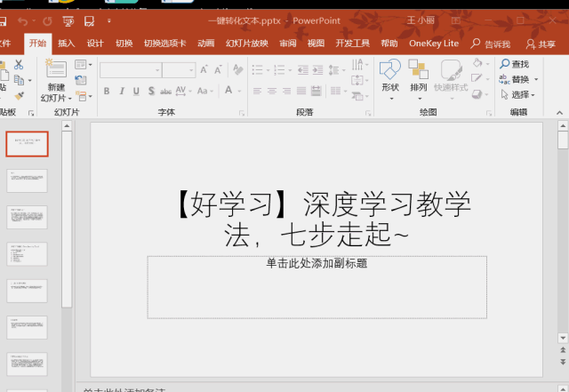Image resolution: width=569 pixels, height=392 pixels.
Task: Select the Format Painter brush icon
Action: click(18, 95)
